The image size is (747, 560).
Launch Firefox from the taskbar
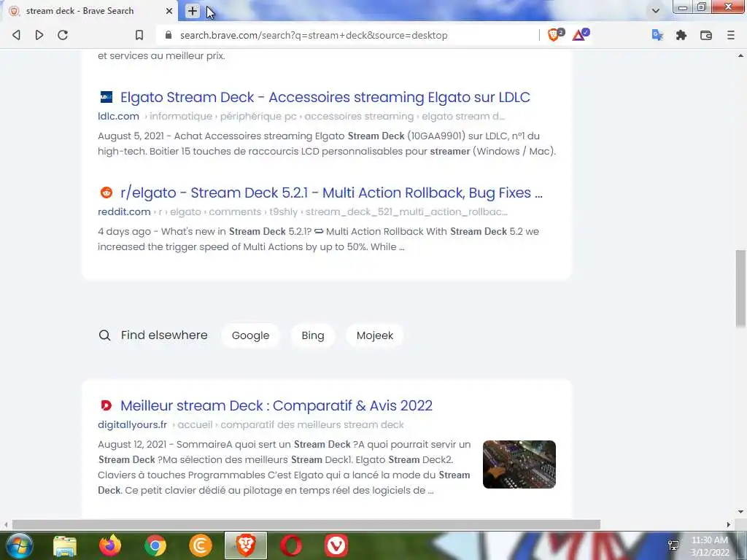click(110, 545)
